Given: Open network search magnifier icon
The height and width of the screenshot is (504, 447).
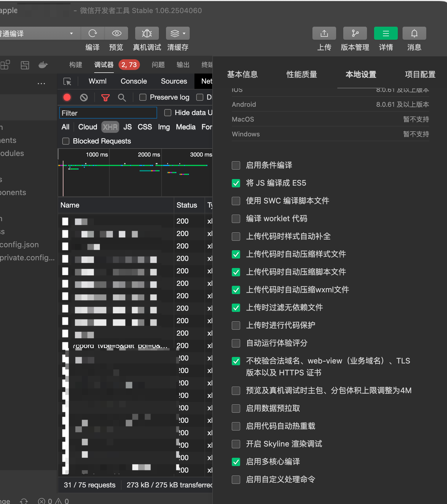Looking at the screenshot, I should [122, 97].
